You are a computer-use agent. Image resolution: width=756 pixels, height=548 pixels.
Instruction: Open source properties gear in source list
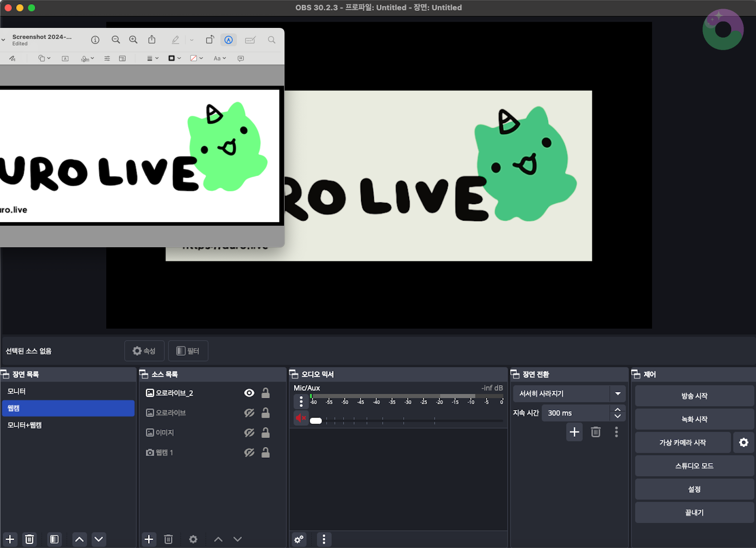tap(193, 539)
